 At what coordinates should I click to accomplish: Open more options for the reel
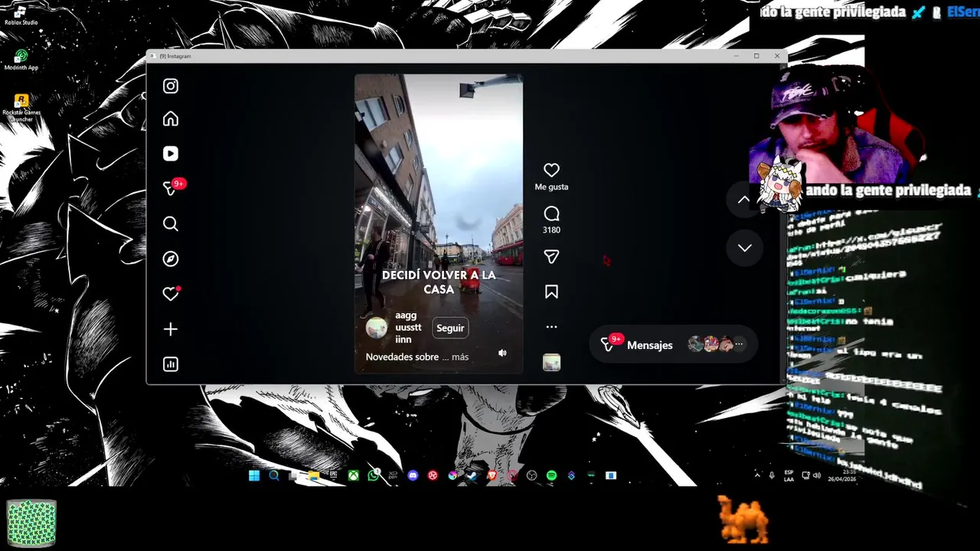(551, 327)
